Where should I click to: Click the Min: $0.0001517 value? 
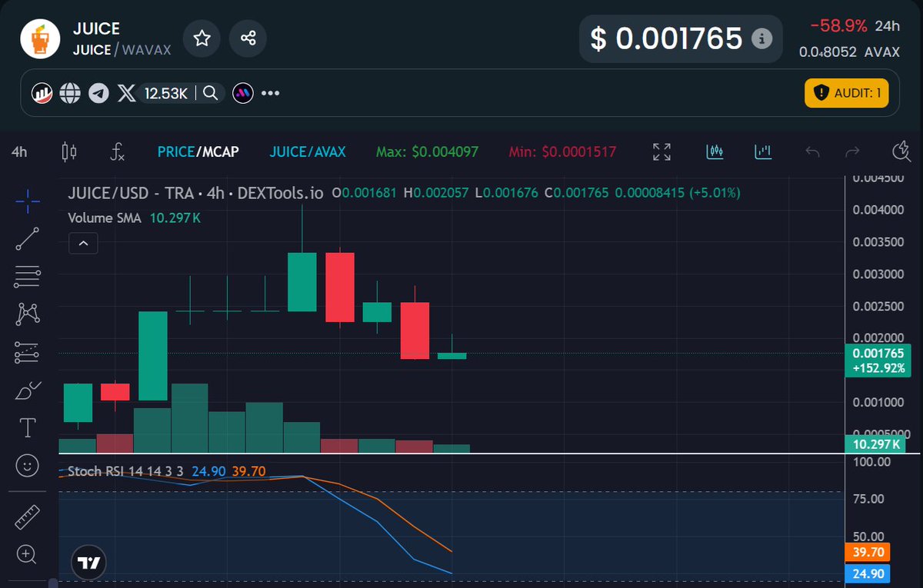coord(562,152)
